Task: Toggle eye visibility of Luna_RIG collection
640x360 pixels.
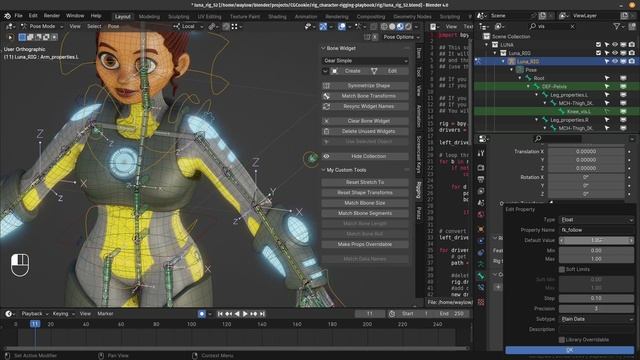Action: [x=615, y=53]
